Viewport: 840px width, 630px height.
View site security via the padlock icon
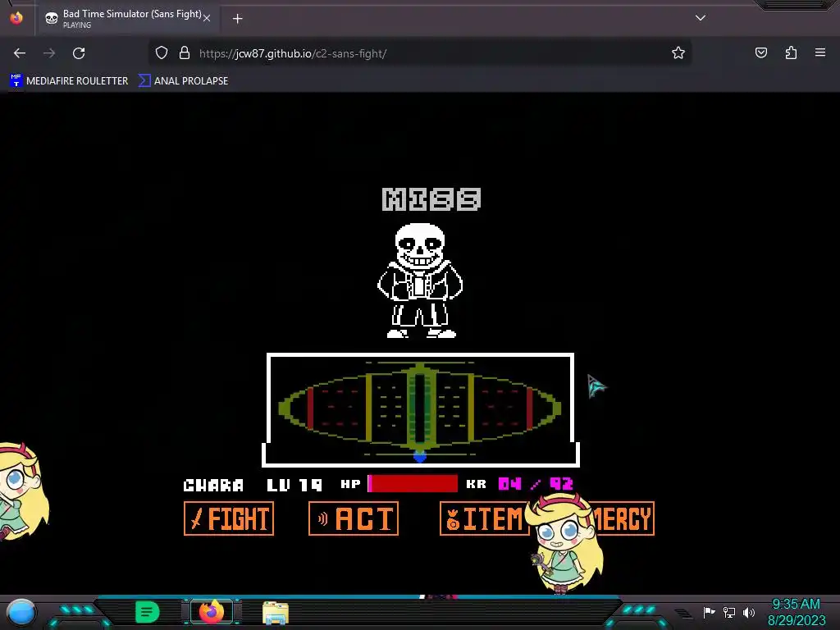coord(185,53)
